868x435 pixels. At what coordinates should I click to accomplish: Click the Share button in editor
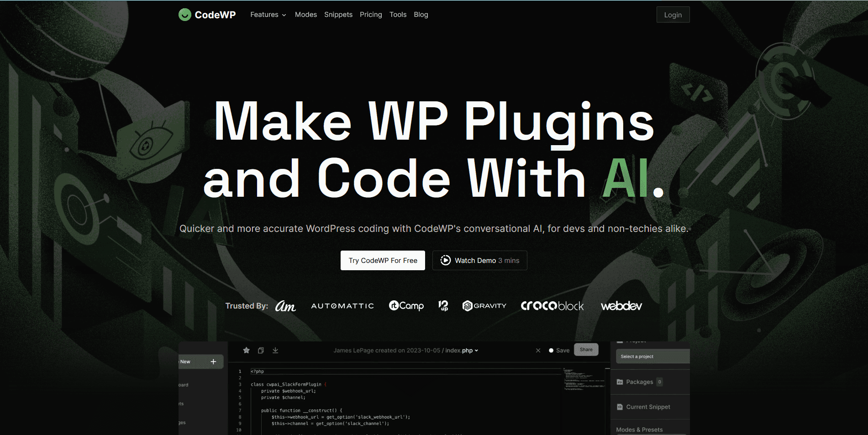[x=586, y=350]
